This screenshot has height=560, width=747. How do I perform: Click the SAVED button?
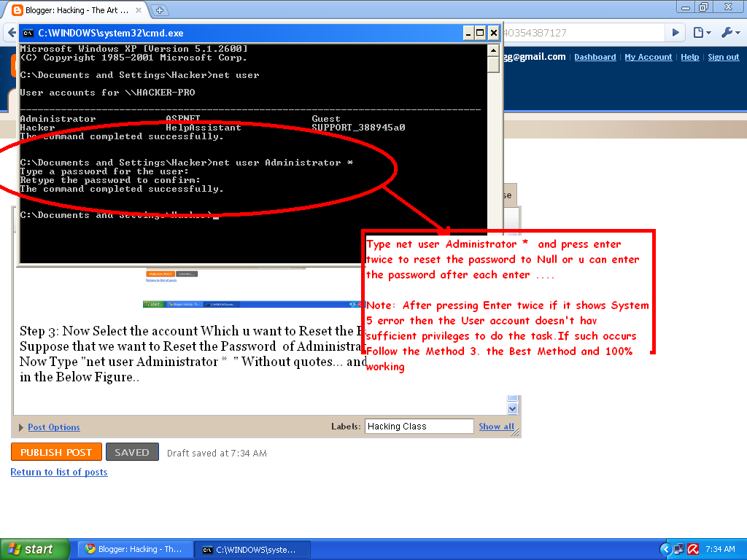(132, 452)
